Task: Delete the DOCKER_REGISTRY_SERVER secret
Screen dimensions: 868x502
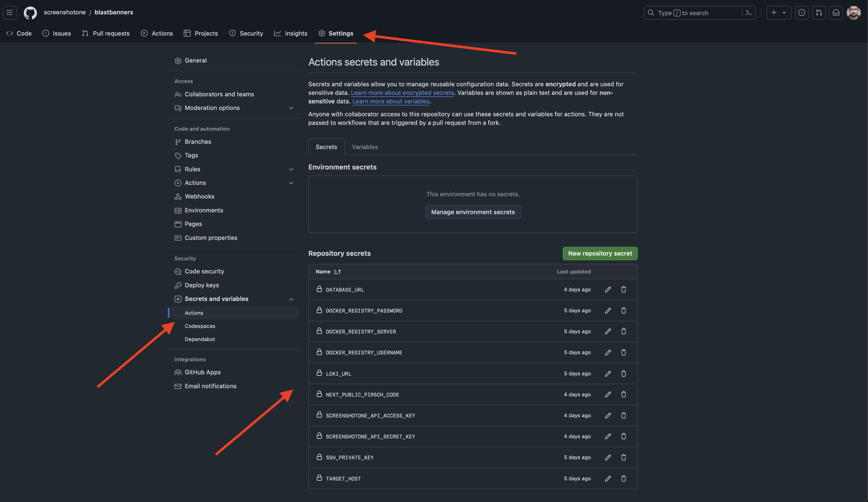Action: click(623, 331)
